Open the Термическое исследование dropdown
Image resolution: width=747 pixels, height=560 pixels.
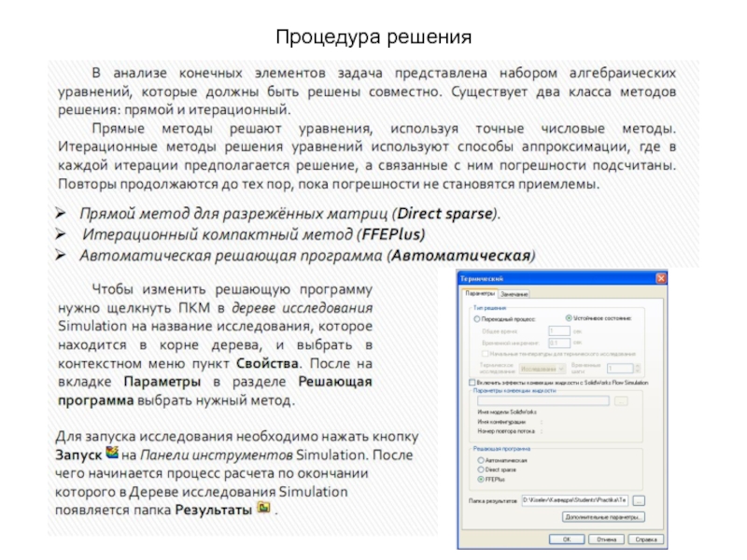tap(543, 369)
